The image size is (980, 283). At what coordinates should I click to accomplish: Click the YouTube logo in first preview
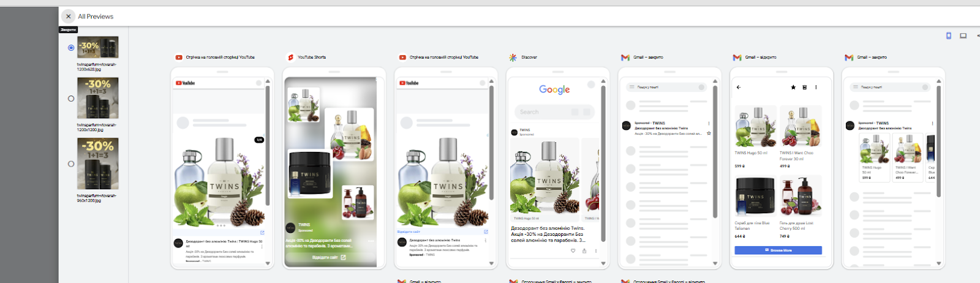click(185, 83)
